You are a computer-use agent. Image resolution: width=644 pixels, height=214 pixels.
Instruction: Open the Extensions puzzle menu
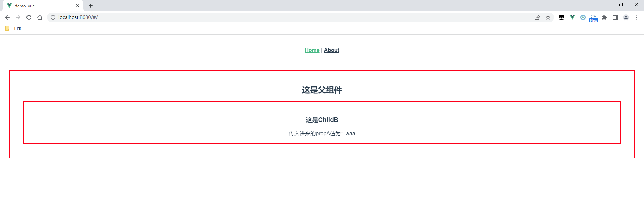click(x=604, y=17)
